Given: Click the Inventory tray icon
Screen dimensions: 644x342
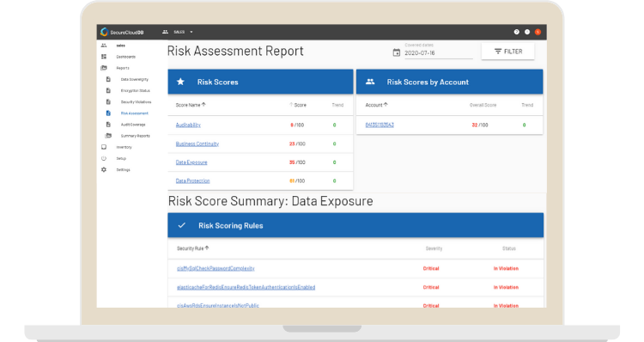Looking at the screenshot, I should pos(104,147).
